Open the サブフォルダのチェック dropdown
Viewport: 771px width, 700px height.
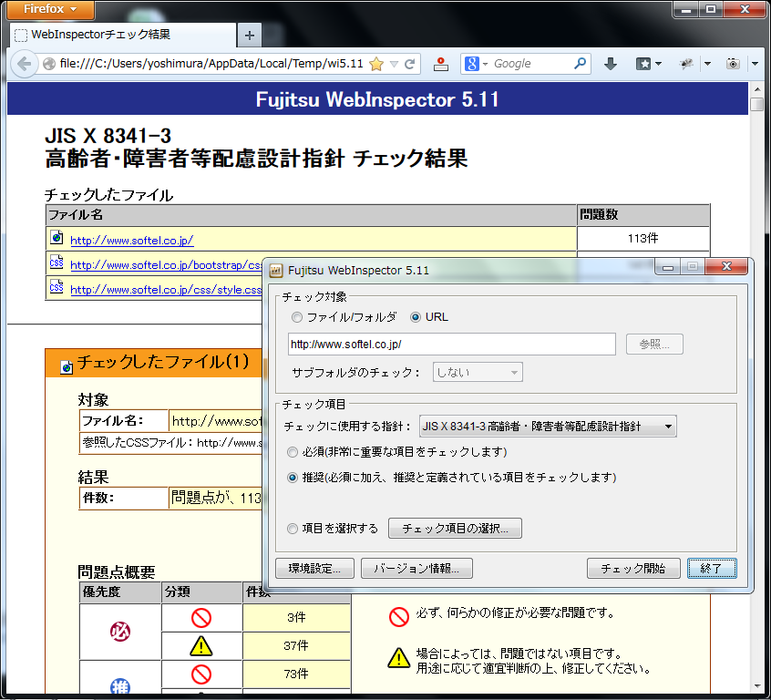tap(478, 372)
